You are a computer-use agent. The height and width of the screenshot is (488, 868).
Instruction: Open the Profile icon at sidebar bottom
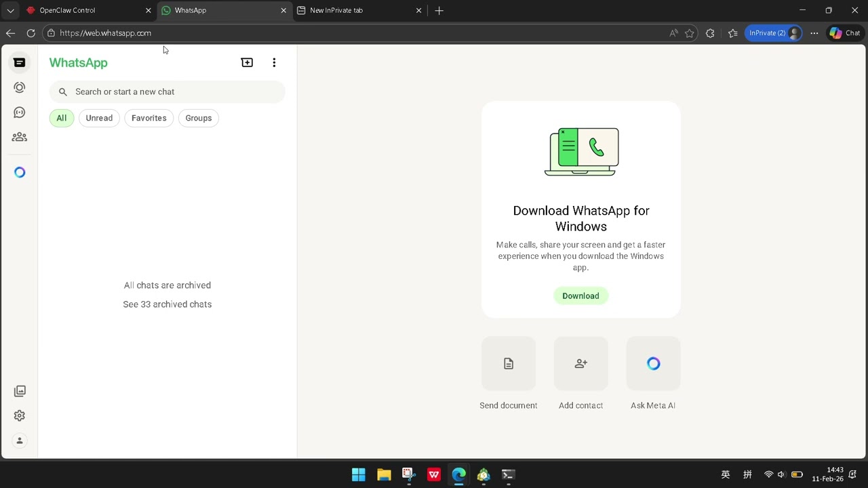point(20,441)
